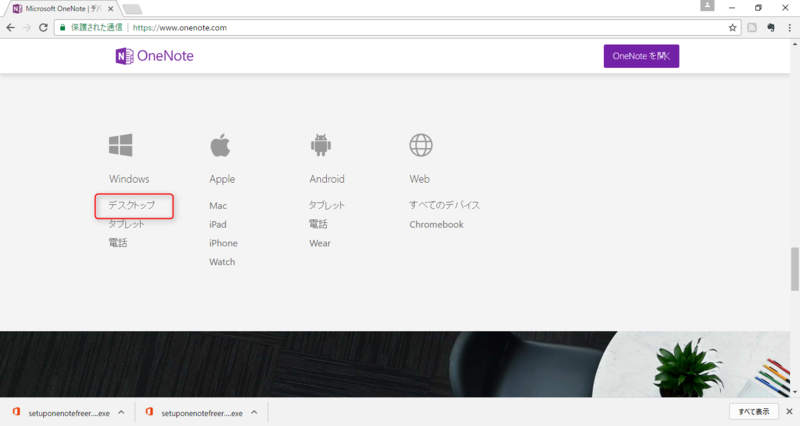Screen dimensions: 800x426
Task: Open the iPhone download link
Action: pyautogui.click(x=223, y=243)
